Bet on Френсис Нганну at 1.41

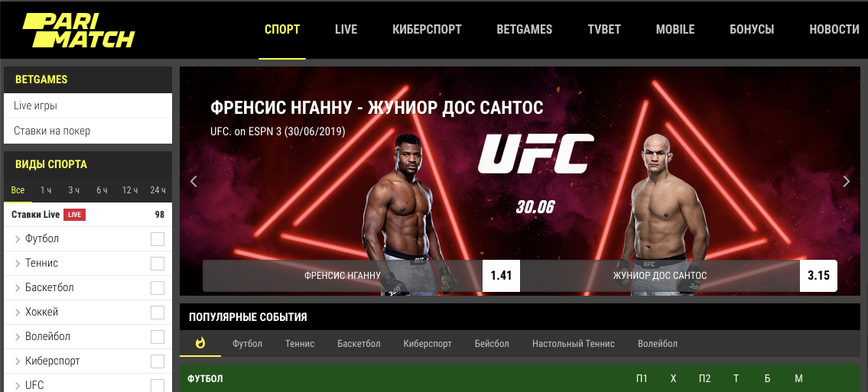tap(501, 275)
